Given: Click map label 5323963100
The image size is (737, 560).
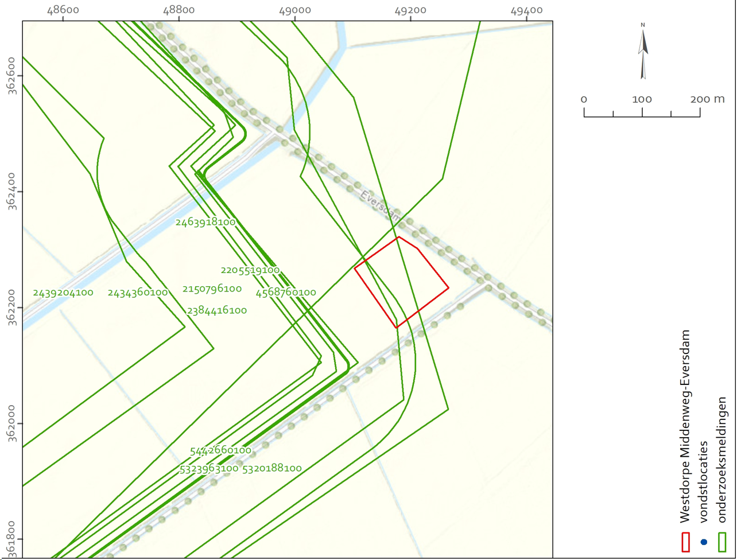Looking at the screenshot, I should (x=209, y=468).
